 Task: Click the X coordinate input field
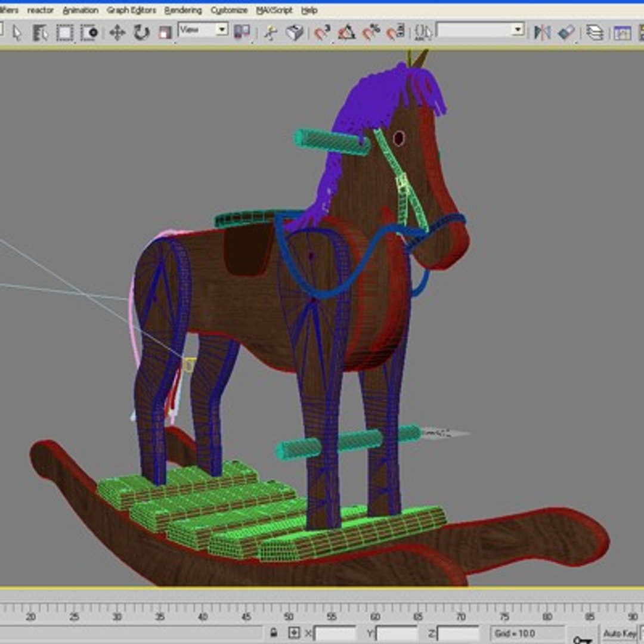335,633
